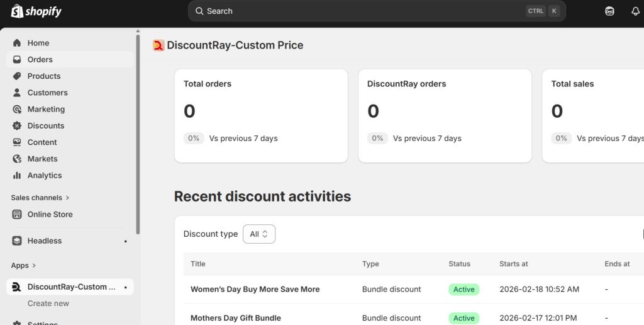Click the Shopify logo
Viewport: 644px width, 325px height.
pos(36,11)
